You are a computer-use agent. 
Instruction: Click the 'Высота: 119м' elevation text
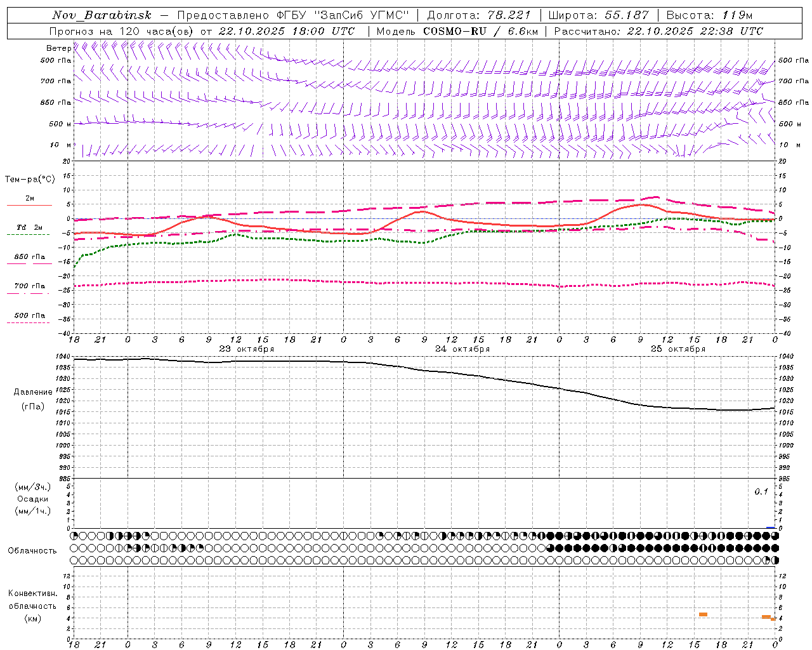coord(709,15)
